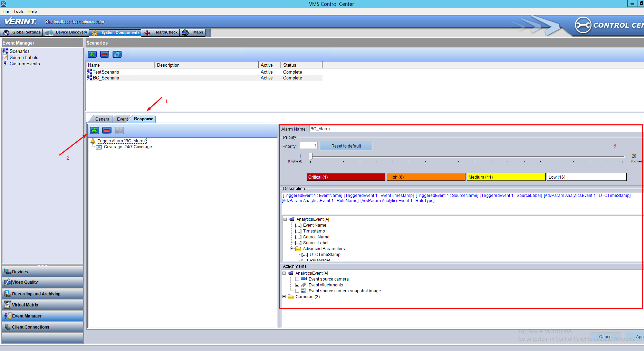Screen dimensions: 644x351
Task: Click the Priority value field
Action: [x=308, y=146]
